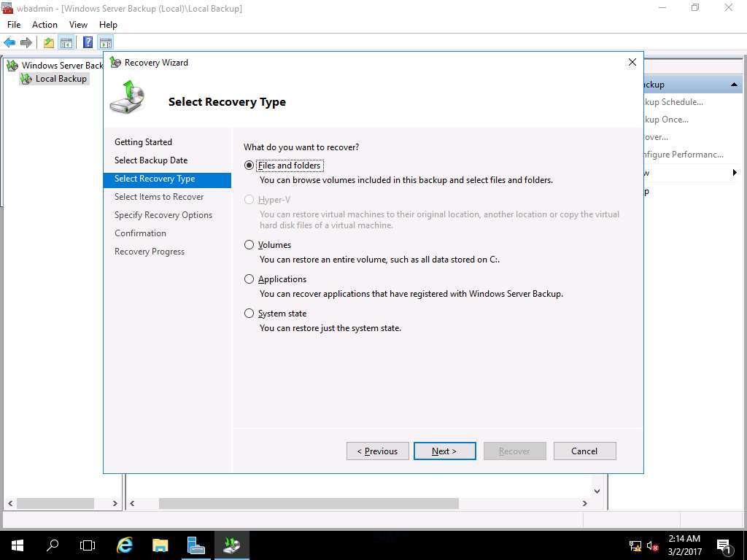Image resolution: width=747 pixels, height=560 pixels.
Task: Open File Explorer from taskbar
Action: [160, 545]
